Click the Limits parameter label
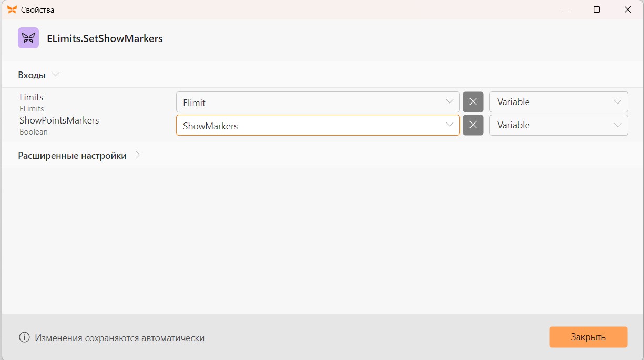This screenshot has width=644, height=360. [32, 97]
